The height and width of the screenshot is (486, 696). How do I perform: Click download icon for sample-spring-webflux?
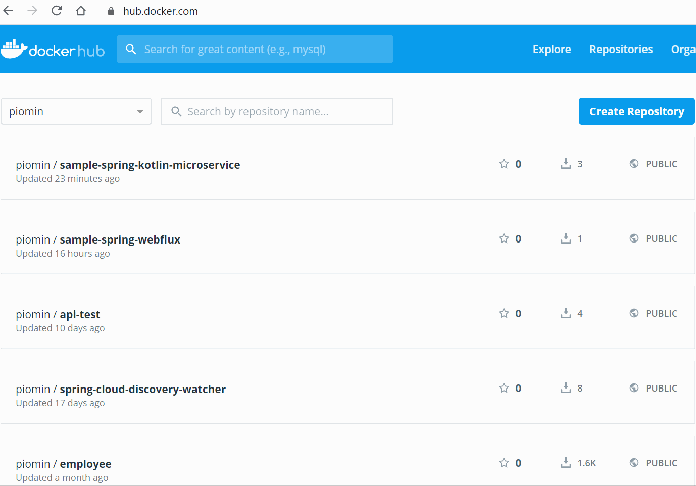pyautogui.click(x=566, y=238)
